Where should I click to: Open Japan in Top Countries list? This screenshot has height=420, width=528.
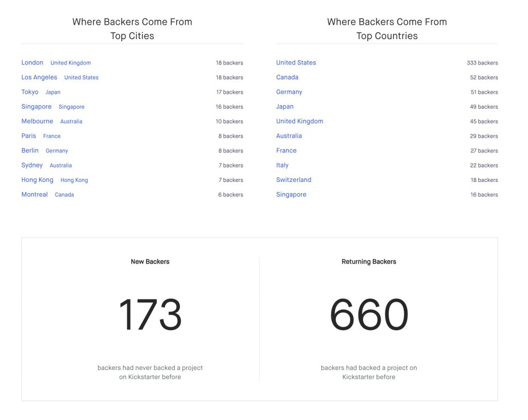click(x=285, y=107)
